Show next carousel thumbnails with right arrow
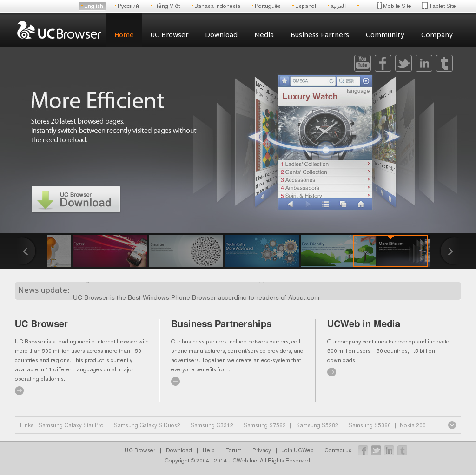Screen dimensions: 476x475 point(450,251)
